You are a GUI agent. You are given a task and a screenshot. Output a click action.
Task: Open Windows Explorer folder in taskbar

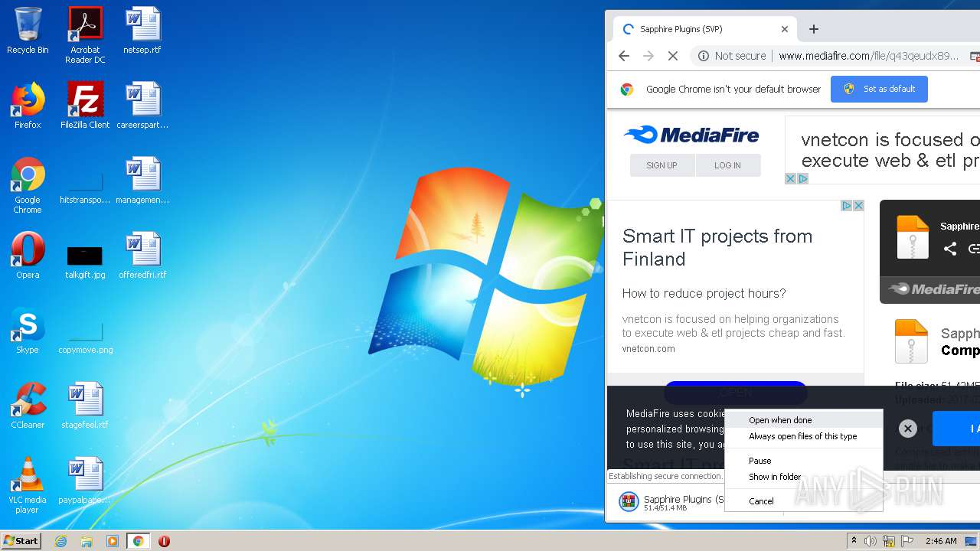pyautogui.click(x=87, y=541)
